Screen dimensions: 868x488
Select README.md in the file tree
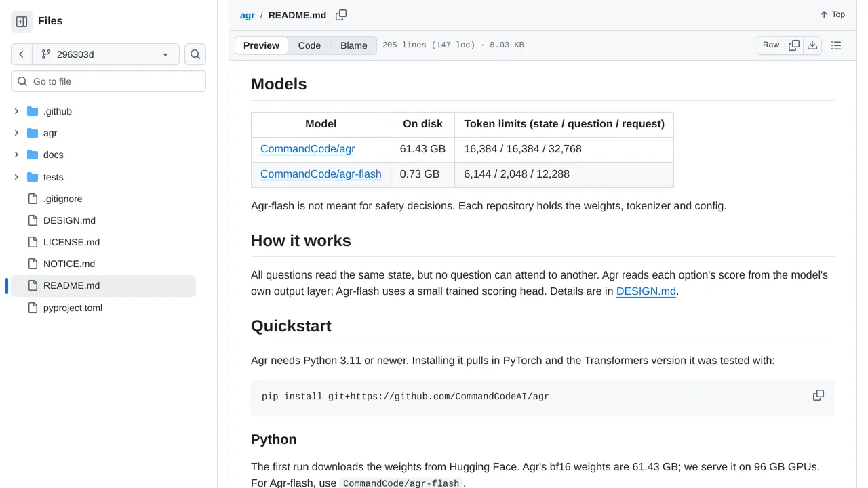103,286
